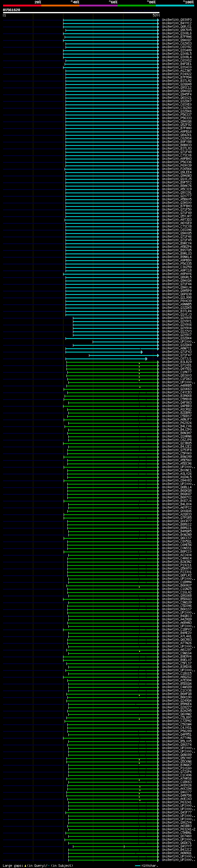Click hit label UniRef100_P24922
The image size is (197, 868).
pos(176,74)
